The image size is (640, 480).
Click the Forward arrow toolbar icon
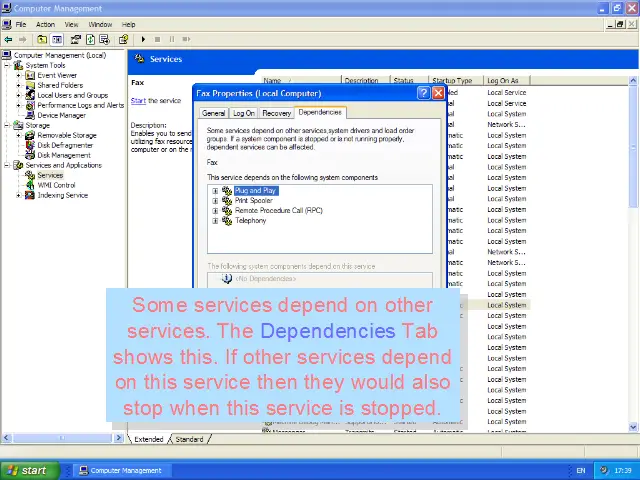click(x=22, y=40)
